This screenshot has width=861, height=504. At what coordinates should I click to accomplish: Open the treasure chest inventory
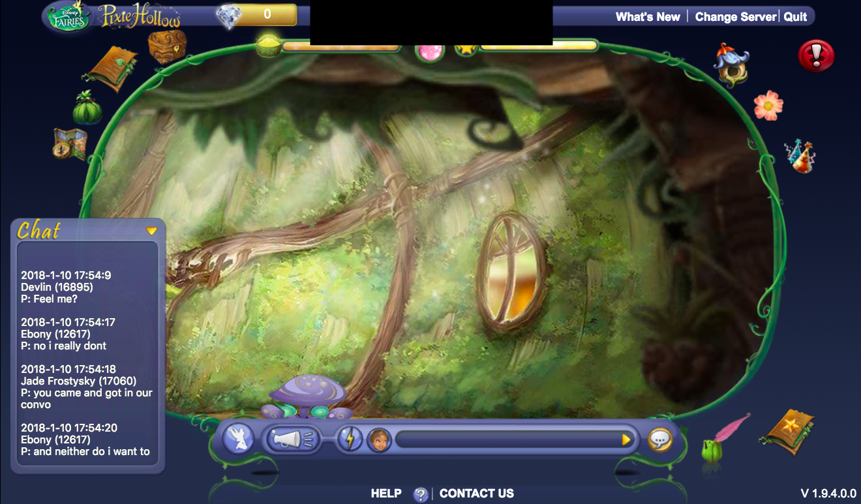click(x=167, y=51)
